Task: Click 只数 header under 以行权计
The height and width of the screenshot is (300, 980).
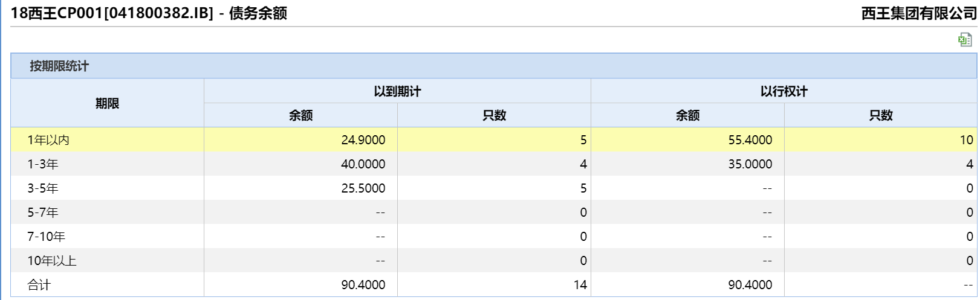Action: (881, 115)
